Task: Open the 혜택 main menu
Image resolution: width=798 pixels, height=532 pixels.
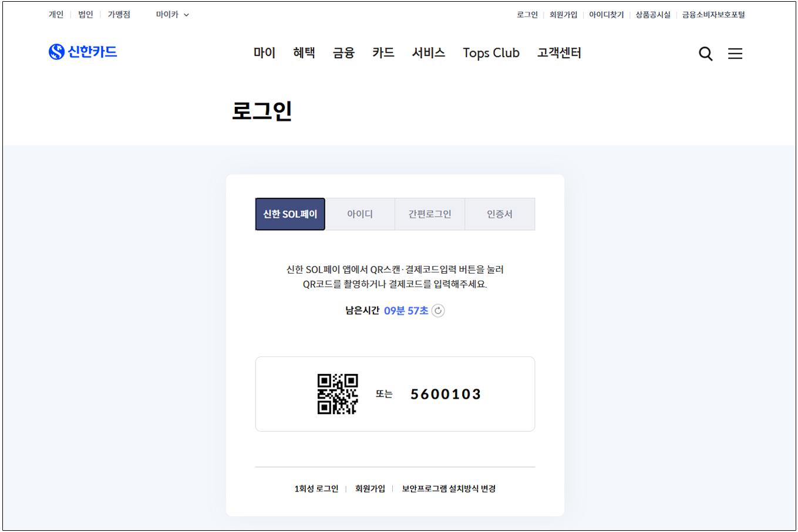Action: 304,53
